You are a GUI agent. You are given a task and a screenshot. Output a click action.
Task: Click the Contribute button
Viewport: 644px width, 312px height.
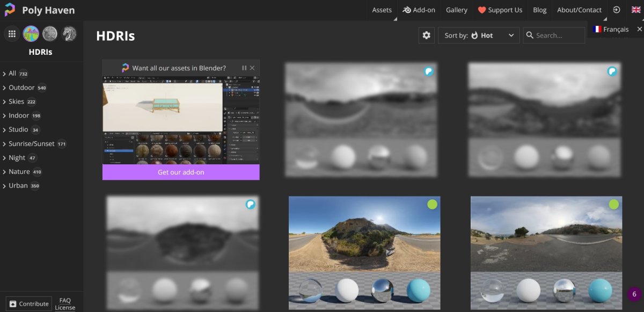[x=29, y=304]
